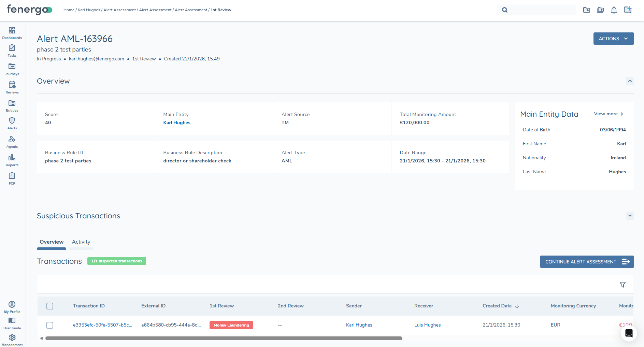644x347 pixels.
Task: Select the Overview tab under Suspicious Transactions
Action: (52, 242)
